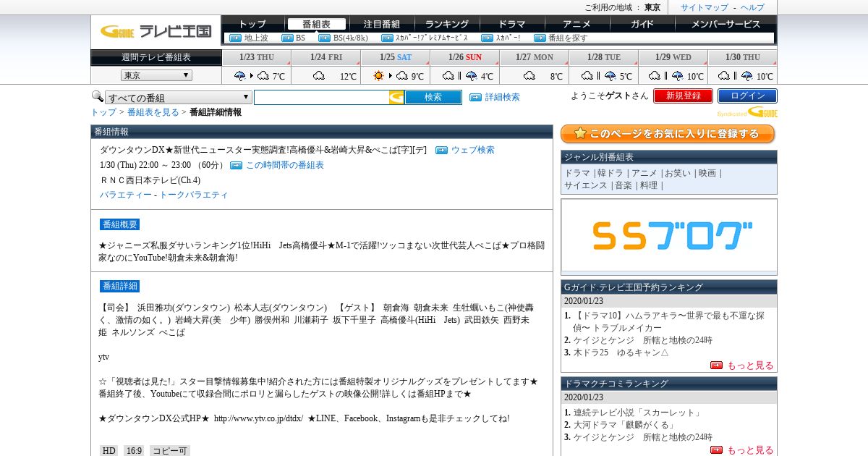The image size is (868, 456).
Task: Open the ヘルプ link
Action: coord(752,7)
